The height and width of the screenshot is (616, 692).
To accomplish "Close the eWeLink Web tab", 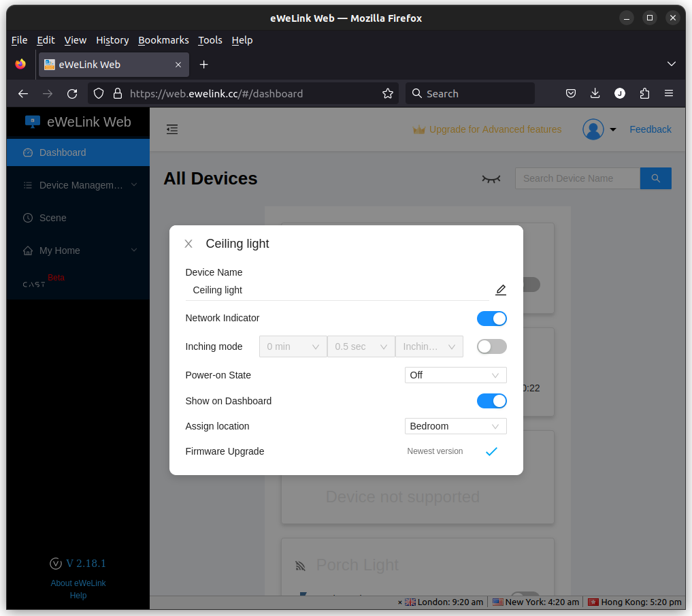I will pos(178,65).
